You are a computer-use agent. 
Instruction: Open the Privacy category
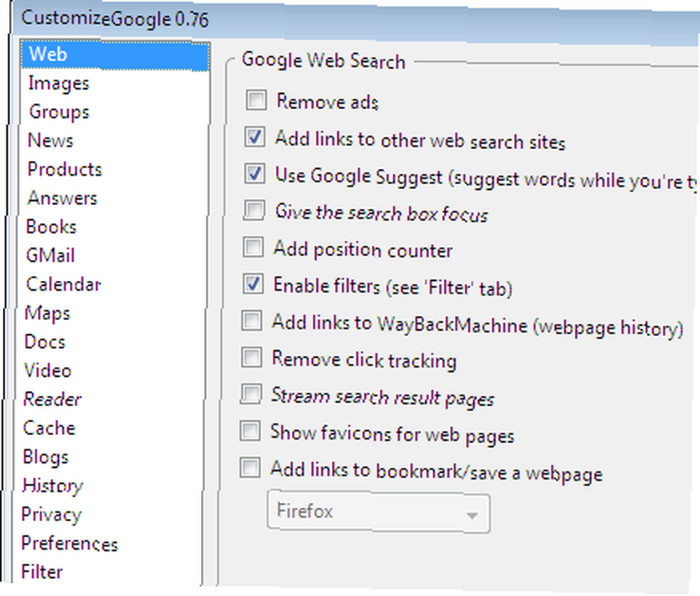51,515
